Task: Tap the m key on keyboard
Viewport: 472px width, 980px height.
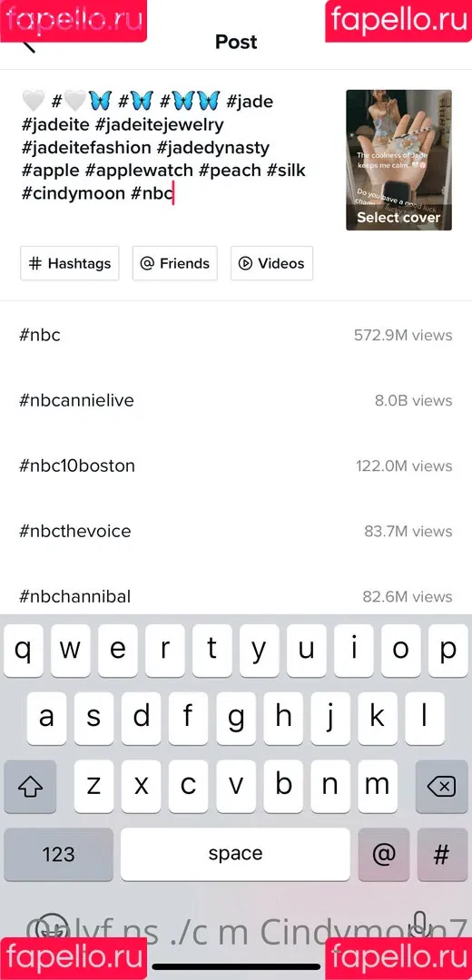Action: point(377,786)
